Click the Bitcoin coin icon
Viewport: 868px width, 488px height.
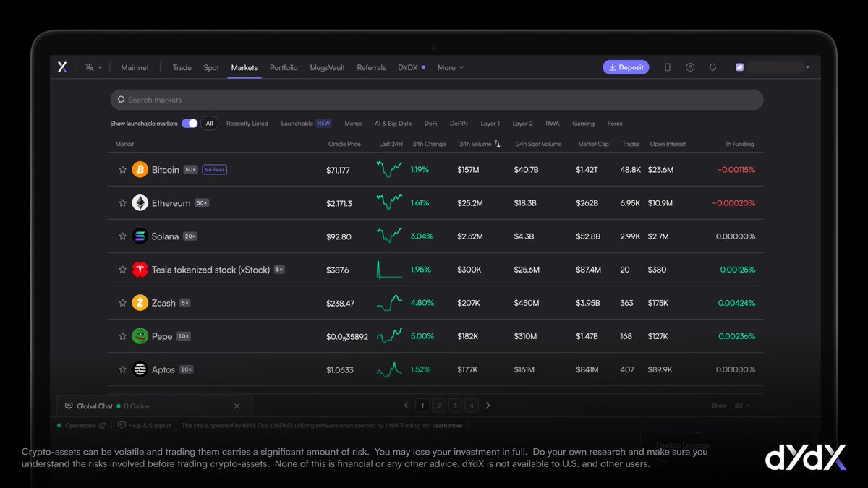140,170
